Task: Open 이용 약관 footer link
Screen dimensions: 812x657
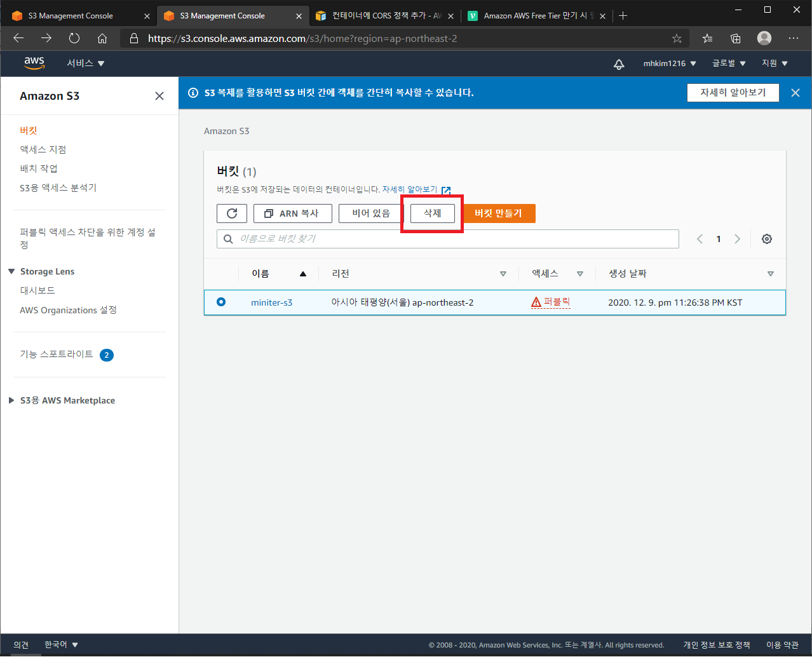Action: click(782, 645)
